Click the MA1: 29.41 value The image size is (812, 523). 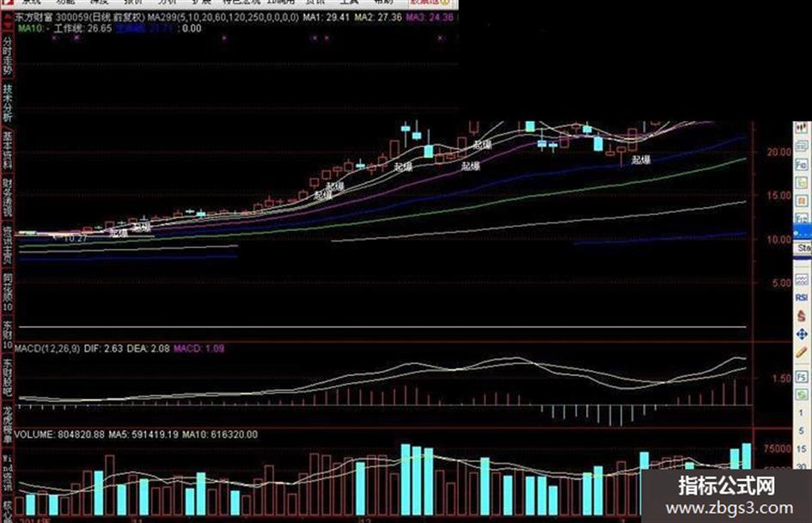point(327,17)
